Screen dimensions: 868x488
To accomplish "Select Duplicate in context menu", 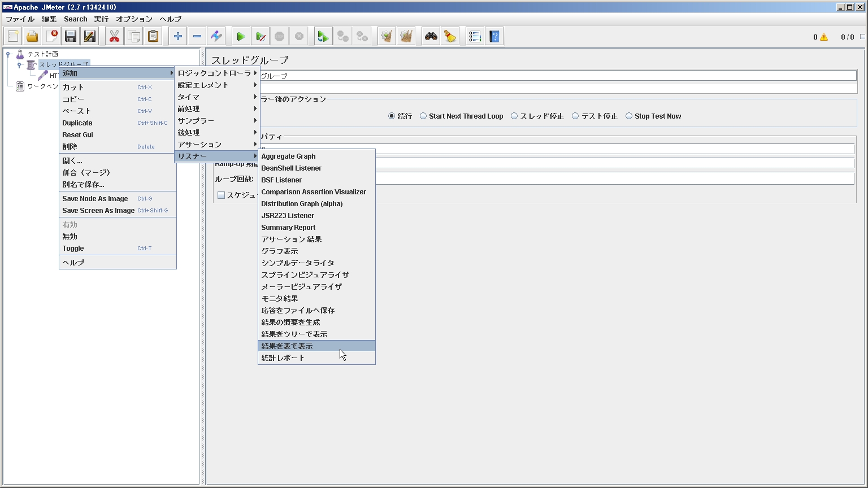I will pyautogui.click(x=118, y=123).
